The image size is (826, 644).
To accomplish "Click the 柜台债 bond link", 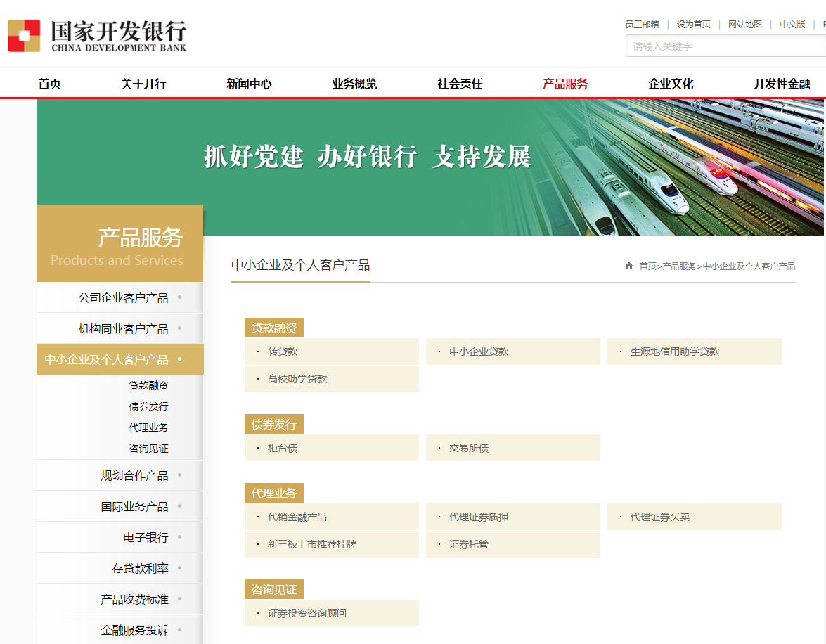I will 283,448.
